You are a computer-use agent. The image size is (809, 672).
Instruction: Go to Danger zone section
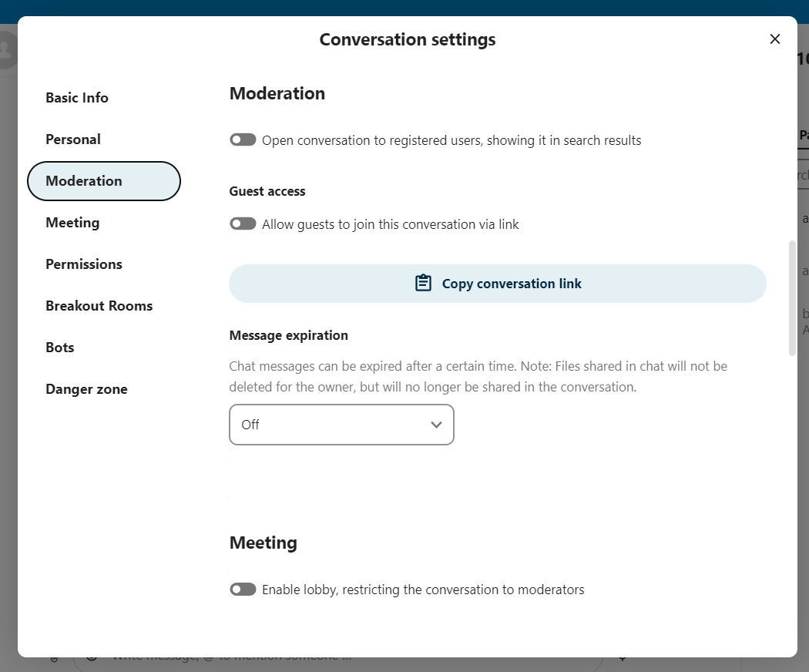[x=86, y=389]
